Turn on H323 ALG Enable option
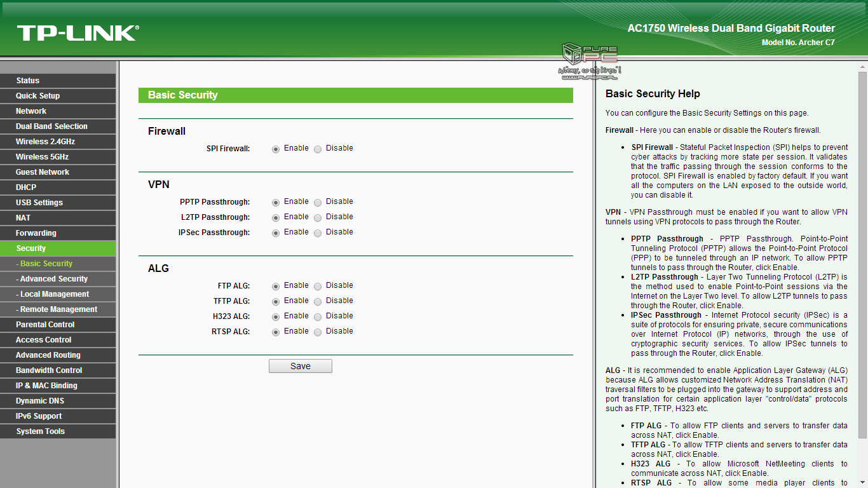 tap(276, 317)
